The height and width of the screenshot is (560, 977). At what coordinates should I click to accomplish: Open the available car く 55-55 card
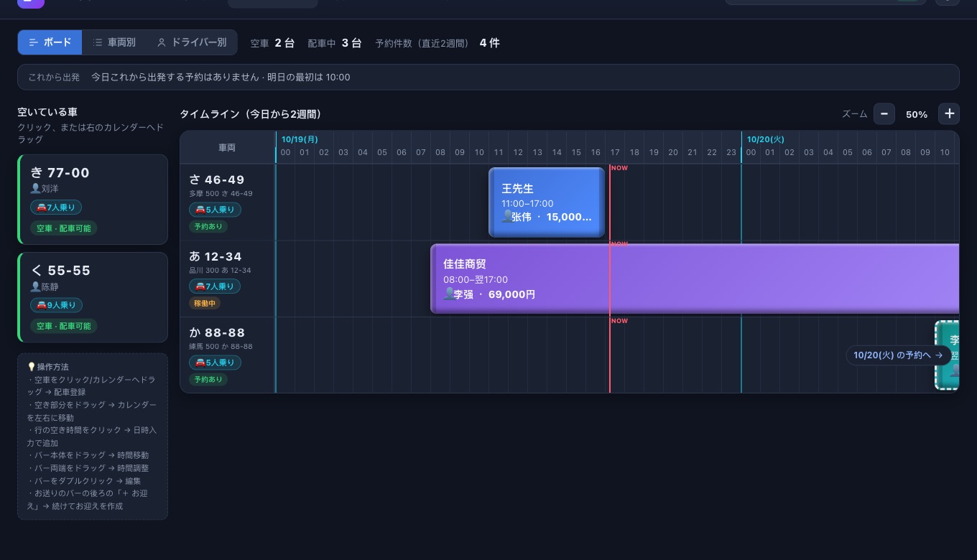coord(93,297)
